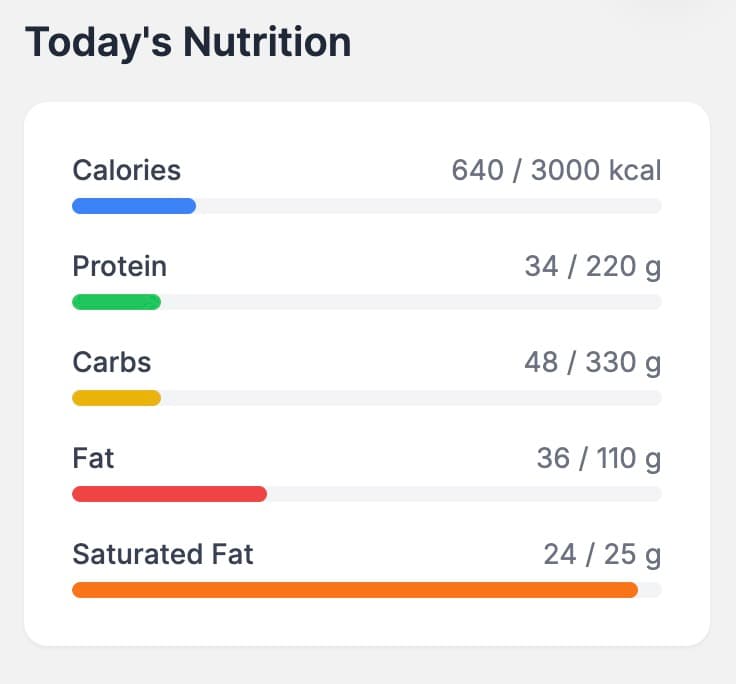Click the orange Saturated Fat progress bar

[355, 590]
